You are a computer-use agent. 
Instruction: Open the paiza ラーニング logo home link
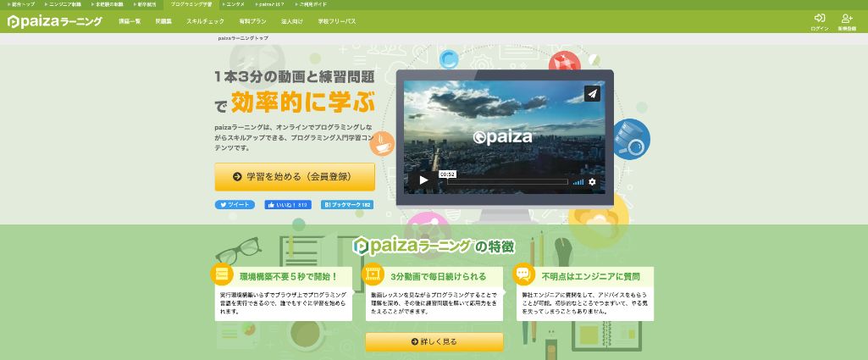pos(54,22)
